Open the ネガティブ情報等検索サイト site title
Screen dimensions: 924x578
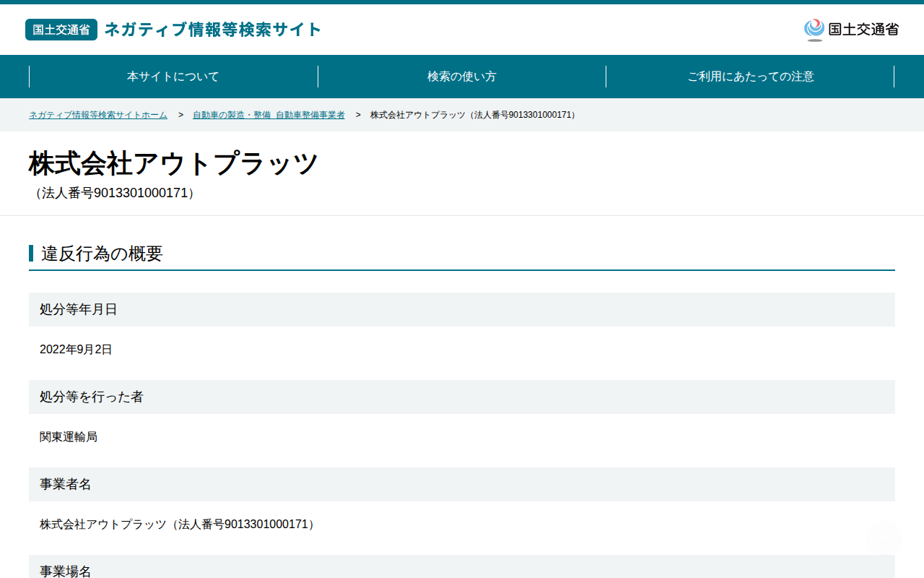pyautogui.click(x=213, y=30)
